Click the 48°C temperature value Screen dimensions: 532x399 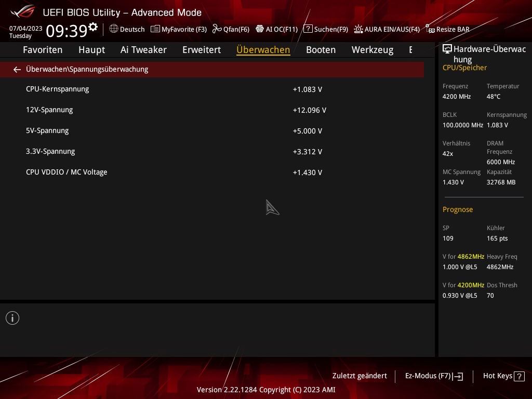[494, 96]
